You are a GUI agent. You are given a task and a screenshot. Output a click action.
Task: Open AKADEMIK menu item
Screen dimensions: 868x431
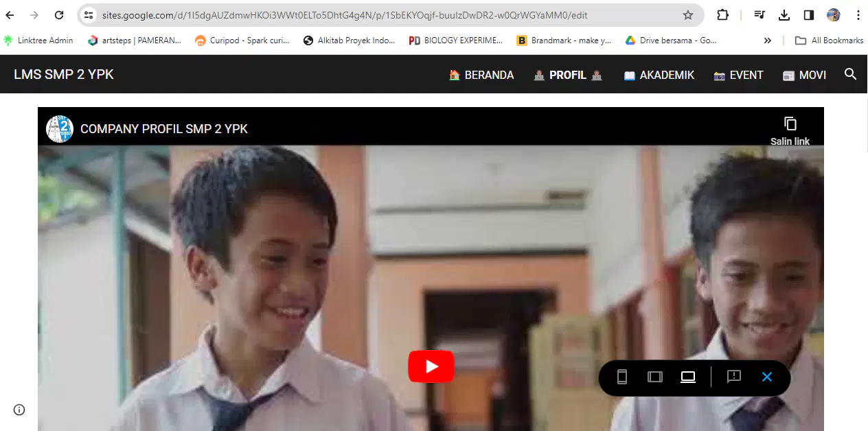tap(659, 75)
